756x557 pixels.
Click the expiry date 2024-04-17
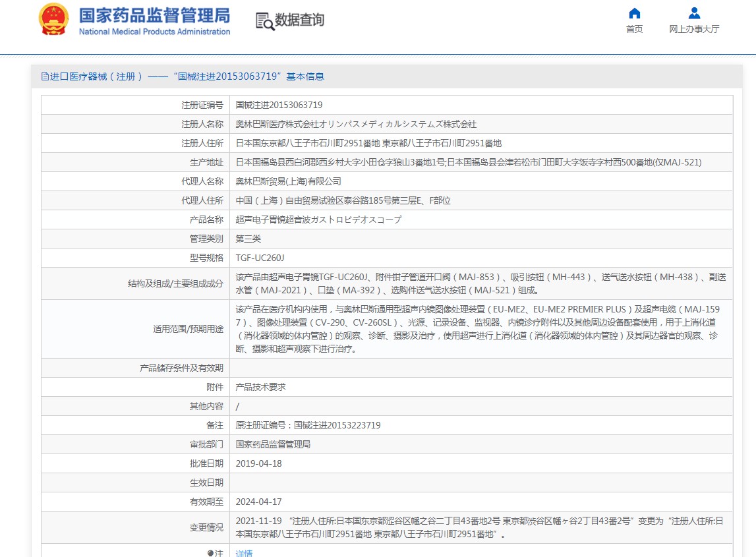(259, 502)
